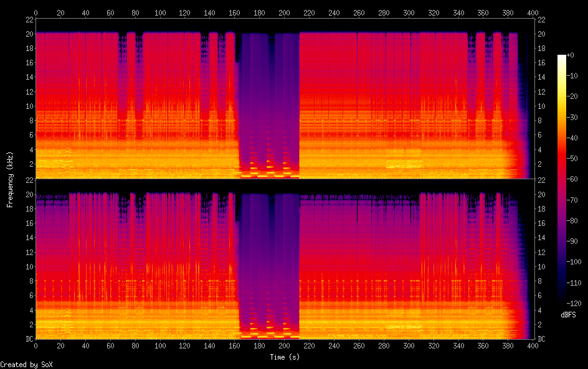
Task: Click the white top of the dBFS color bar
Action: click(562, 57)
